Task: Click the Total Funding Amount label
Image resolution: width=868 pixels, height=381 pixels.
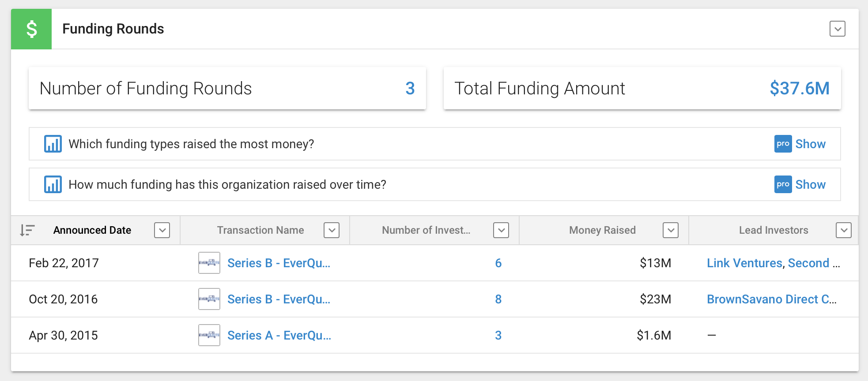Action: pos(540,88)
